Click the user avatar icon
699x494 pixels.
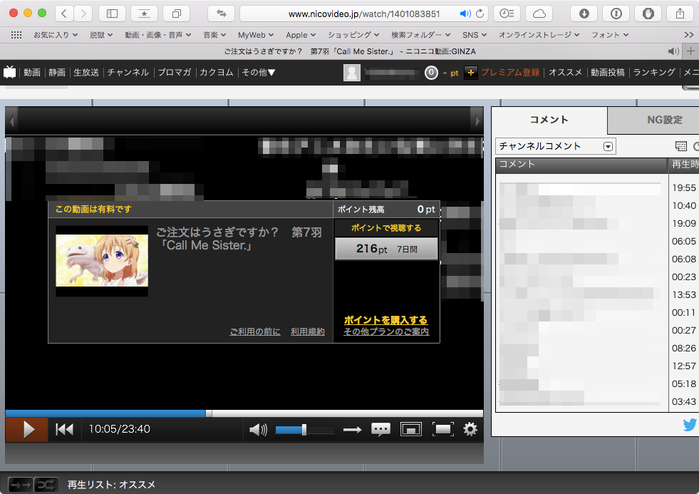(x=352, y=72)
